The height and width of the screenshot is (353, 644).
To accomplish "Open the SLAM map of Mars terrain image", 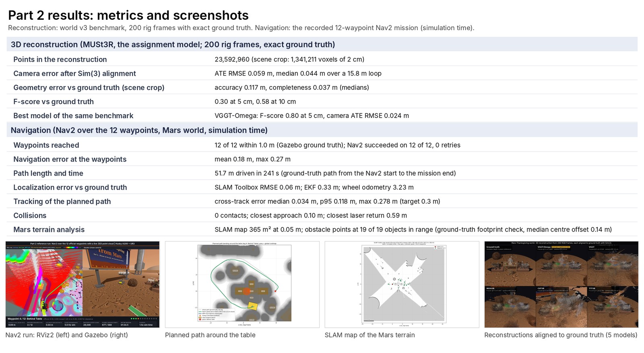I will tap(402, 284).
